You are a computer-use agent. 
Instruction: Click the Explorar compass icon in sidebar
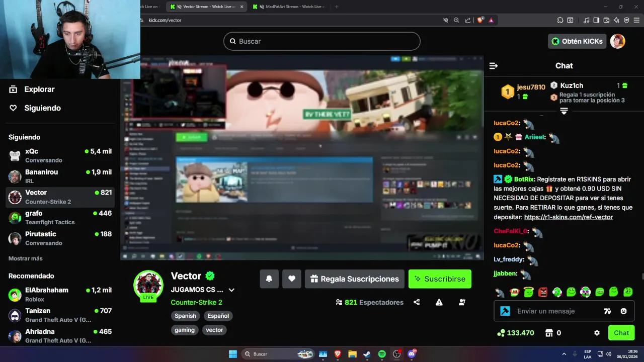[13, 89]
